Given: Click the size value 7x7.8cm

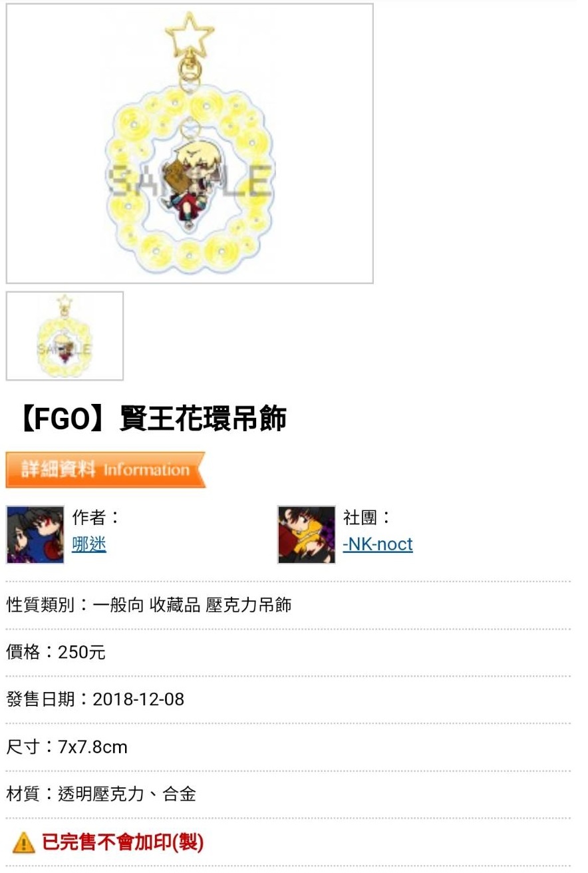Looking at the screenshot, I should click(92, 747).
